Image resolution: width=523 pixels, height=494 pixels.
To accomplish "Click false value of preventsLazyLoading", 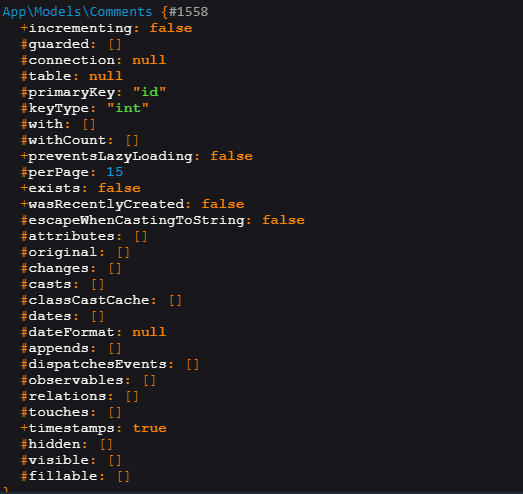I will pyautogui.click(x=231, y=156).
